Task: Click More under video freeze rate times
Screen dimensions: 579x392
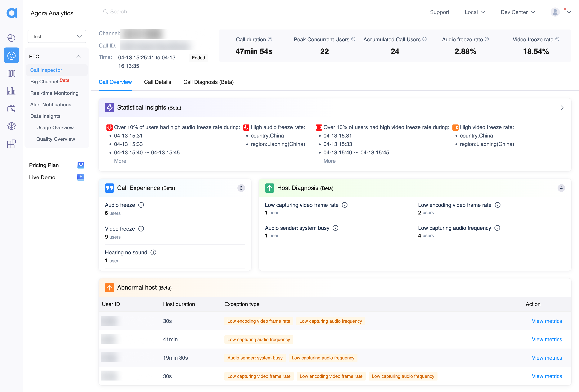Action: pyautogui.click(x=329, y=161)
